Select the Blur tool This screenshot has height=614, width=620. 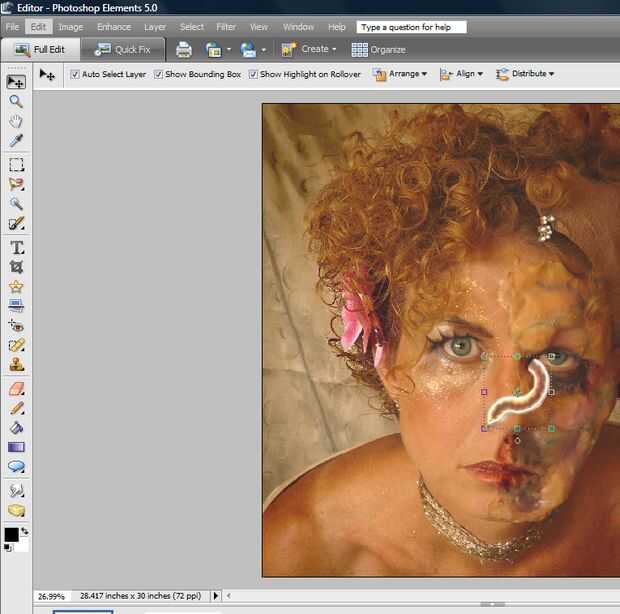click(16, 491)
